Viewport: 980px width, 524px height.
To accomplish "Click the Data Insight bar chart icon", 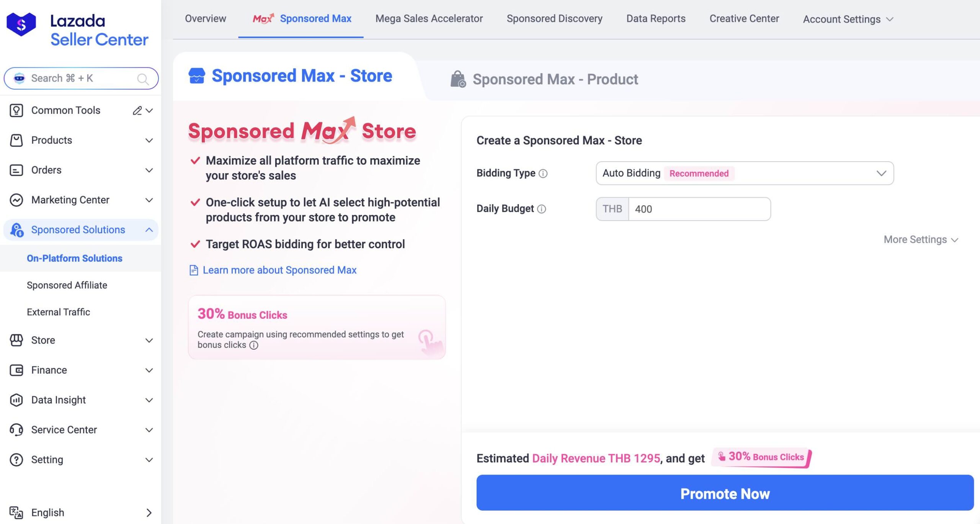I will point(16,400).
